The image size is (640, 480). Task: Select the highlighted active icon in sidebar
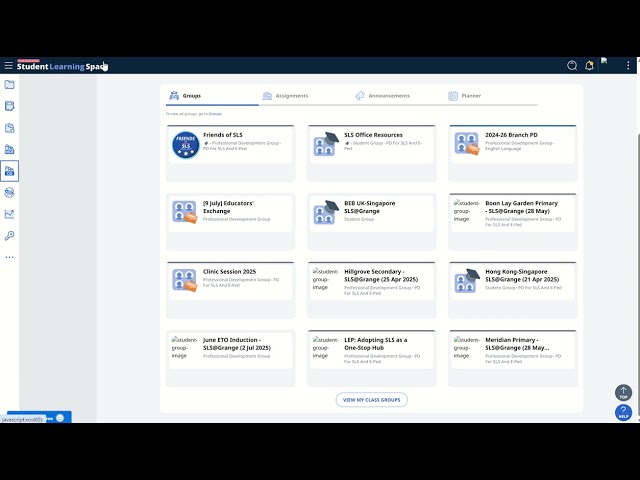(x=9, y=171)
